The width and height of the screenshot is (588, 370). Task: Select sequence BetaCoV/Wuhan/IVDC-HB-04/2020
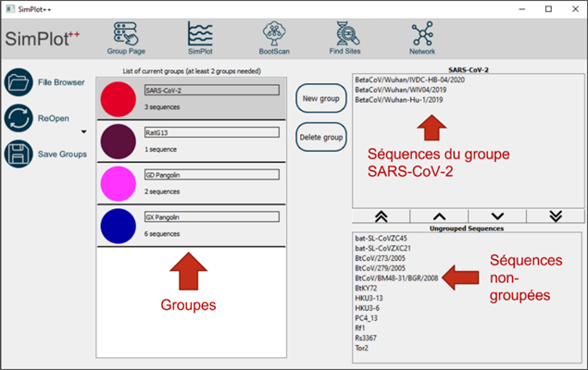point(410,80)
